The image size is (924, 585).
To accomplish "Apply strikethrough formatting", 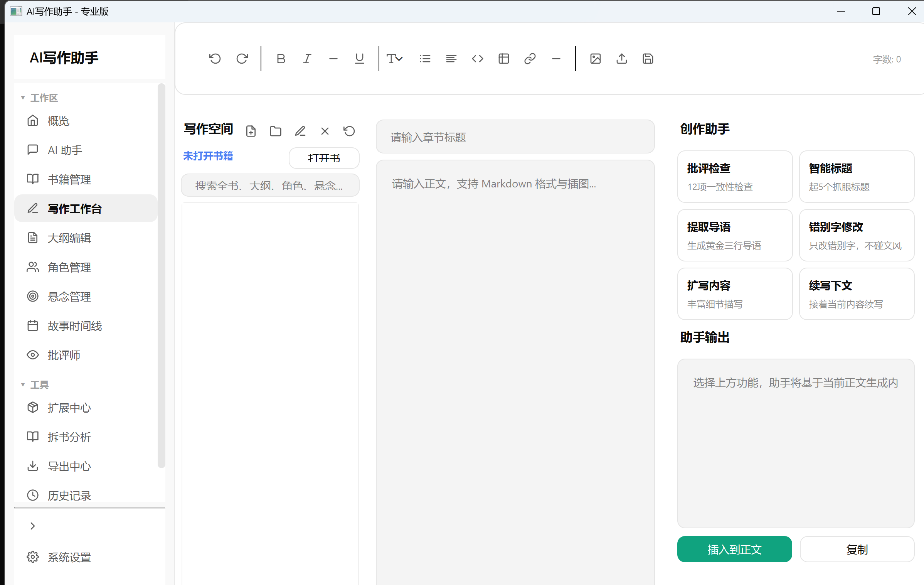I will 333,59.
